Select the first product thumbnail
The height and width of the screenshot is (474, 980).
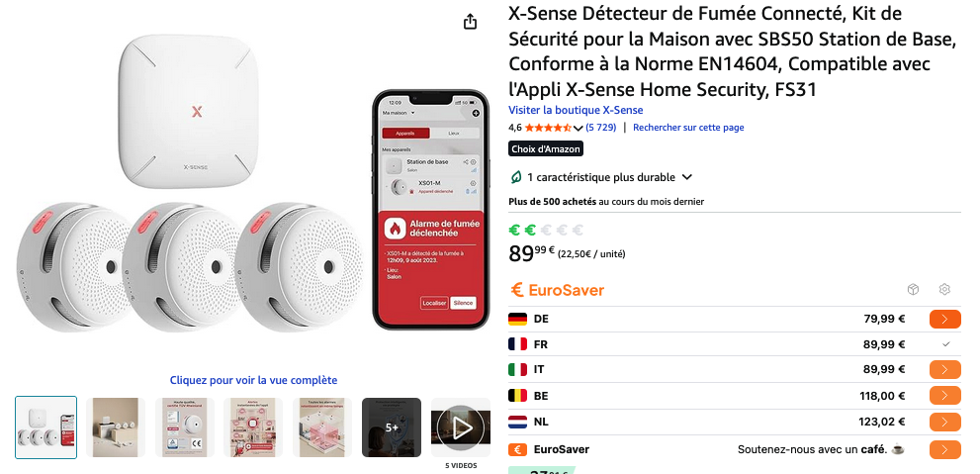[x=46, y=427]
